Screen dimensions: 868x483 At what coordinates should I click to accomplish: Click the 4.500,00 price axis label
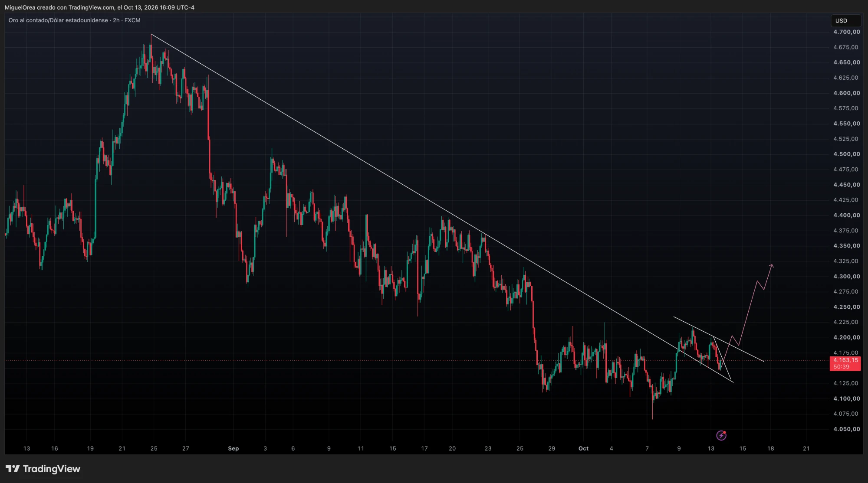846,154
